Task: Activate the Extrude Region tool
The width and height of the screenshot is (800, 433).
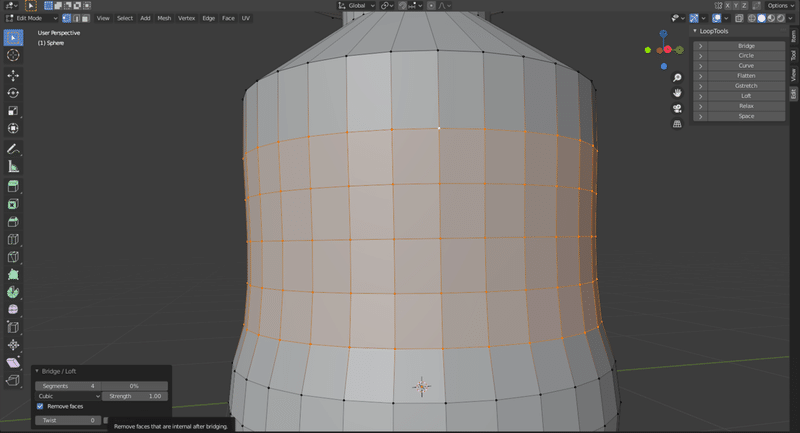Action: click(x=13, y=186)
